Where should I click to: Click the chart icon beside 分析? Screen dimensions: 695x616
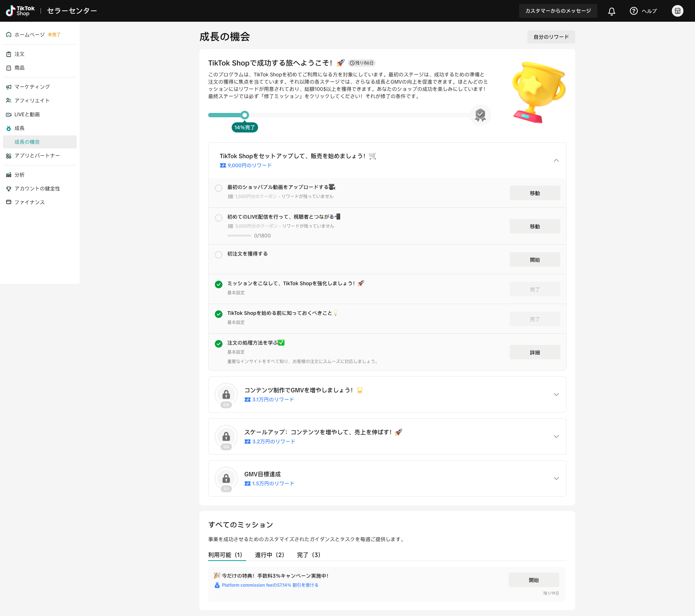point(9,175)
